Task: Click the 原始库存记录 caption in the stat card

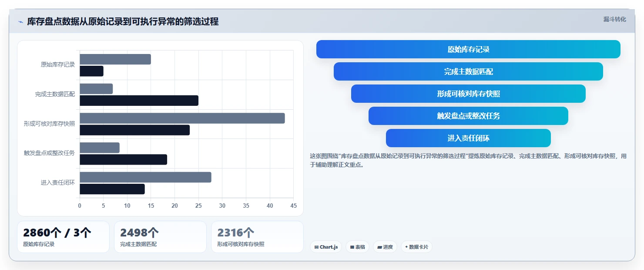Action: (39, 244)
